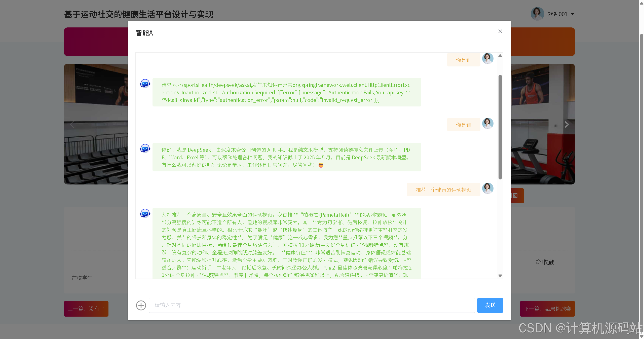644x339 pixels.
Task: Click the 智能AI dialog title
Action: [145, 33]
